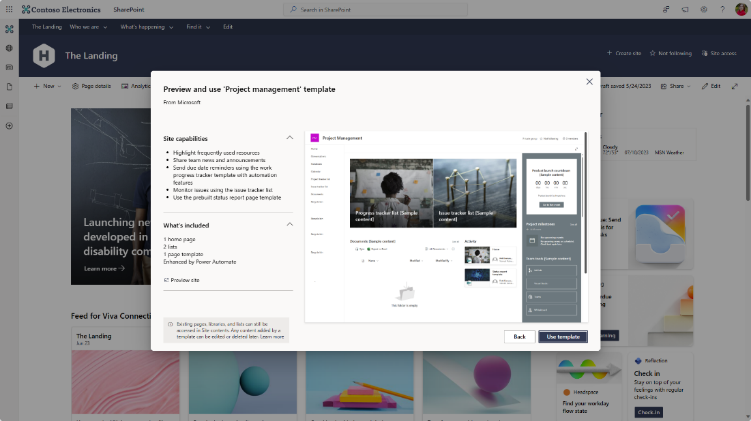Click Create site button
The width and height of the screenshot is (751, 421).
(x=624, y=53)
